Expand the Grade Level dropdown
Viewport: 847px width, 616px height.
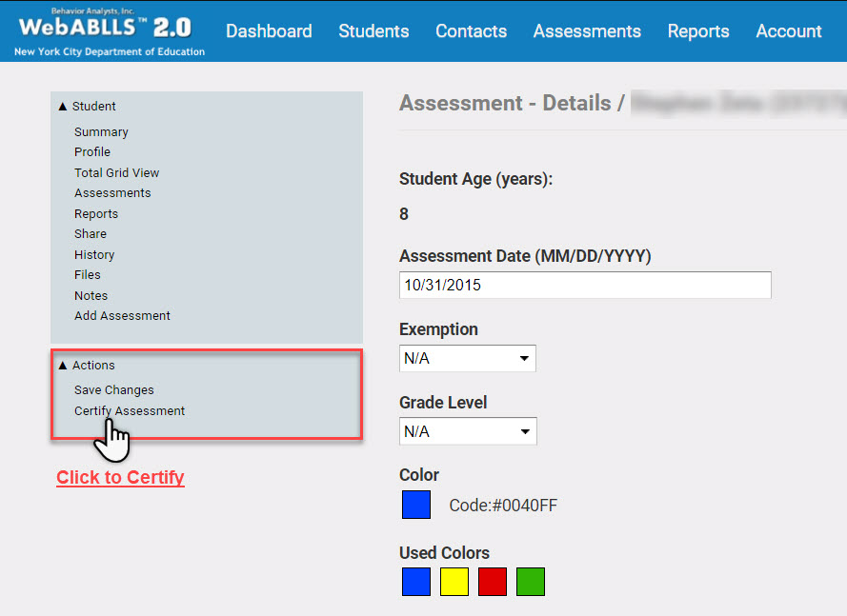pyautogui.click(x=467, y=431)
